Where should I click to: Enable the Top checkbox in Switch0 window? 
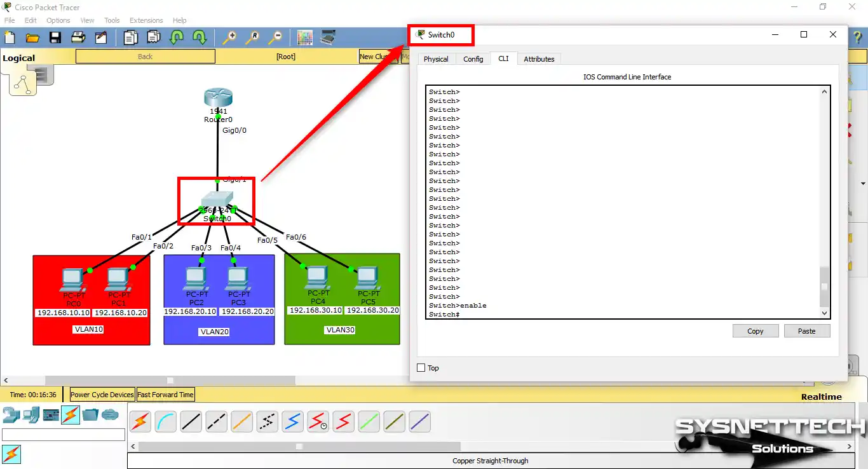[421, 368]
